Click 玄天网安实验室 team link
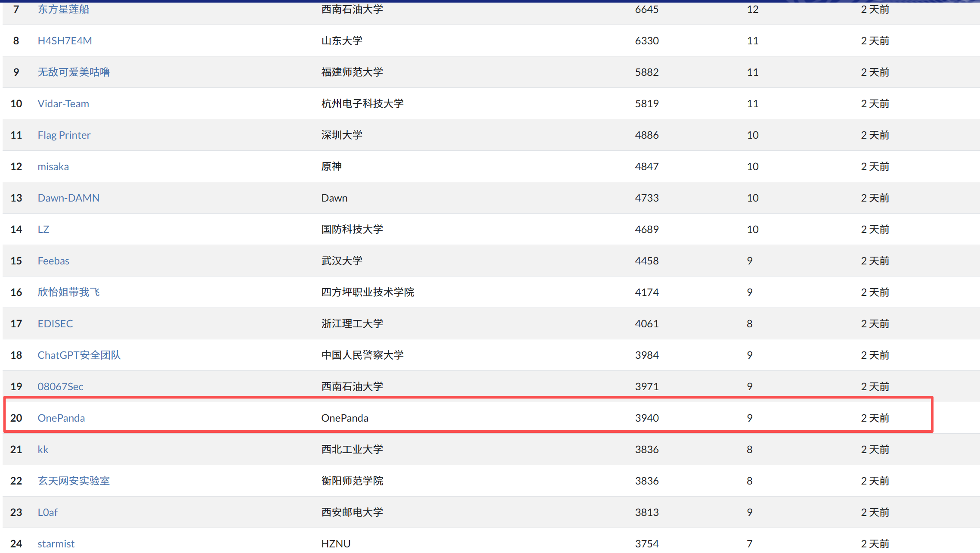Image resolution: width=980 pixels, height=553 pixels. (74, 481)
